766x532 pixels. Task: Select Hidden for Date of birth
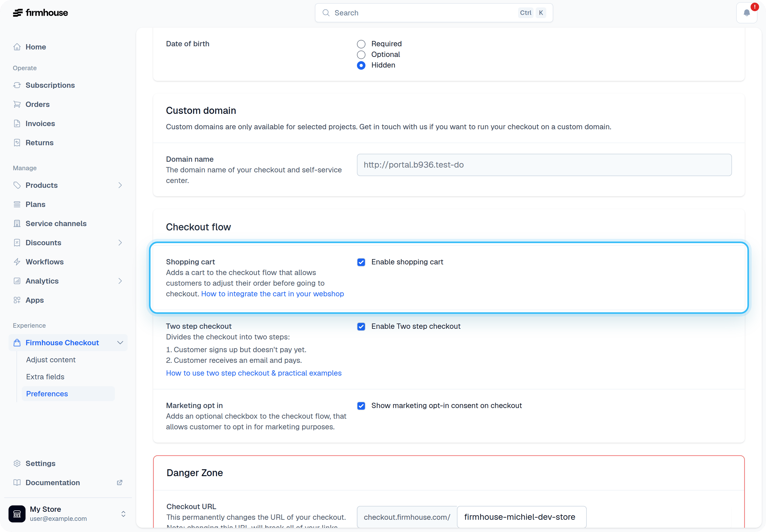(361, 65)
